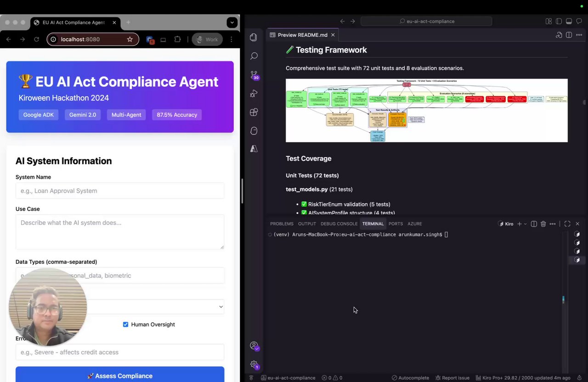The image size is (588, 382).
Task: Open the Azure view in the activity bar
Action: (x=254, y=149)
